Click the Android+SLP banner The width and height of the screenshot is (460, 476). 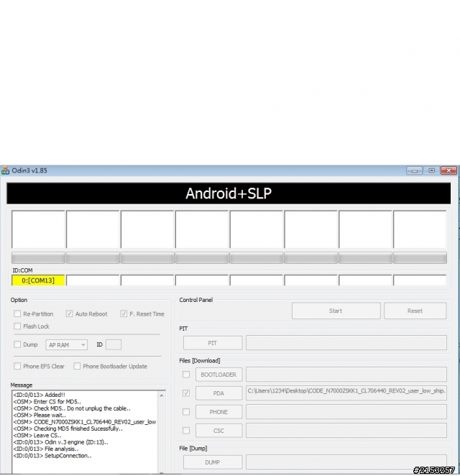coord(229,193)
